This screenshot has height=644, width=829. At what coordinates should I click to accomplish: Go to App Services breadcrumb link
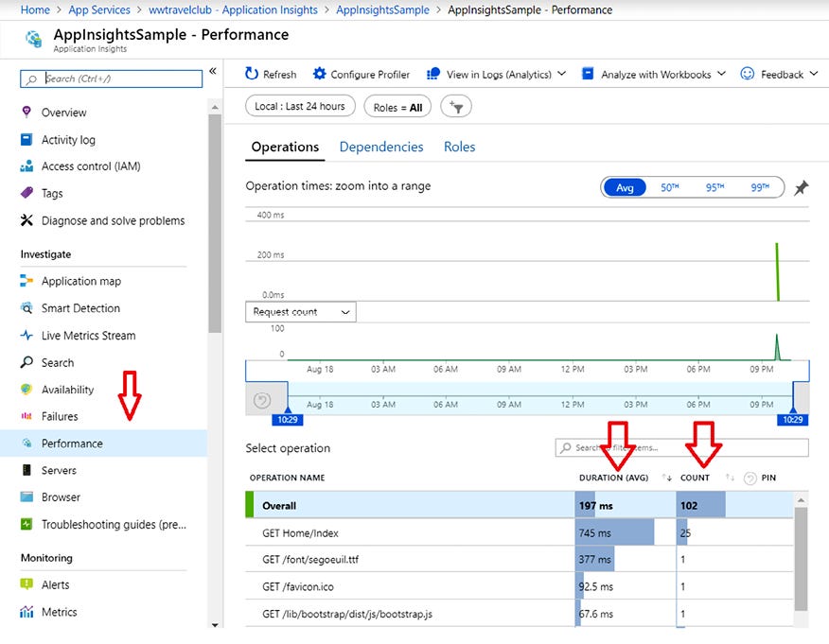click(99, 10)
